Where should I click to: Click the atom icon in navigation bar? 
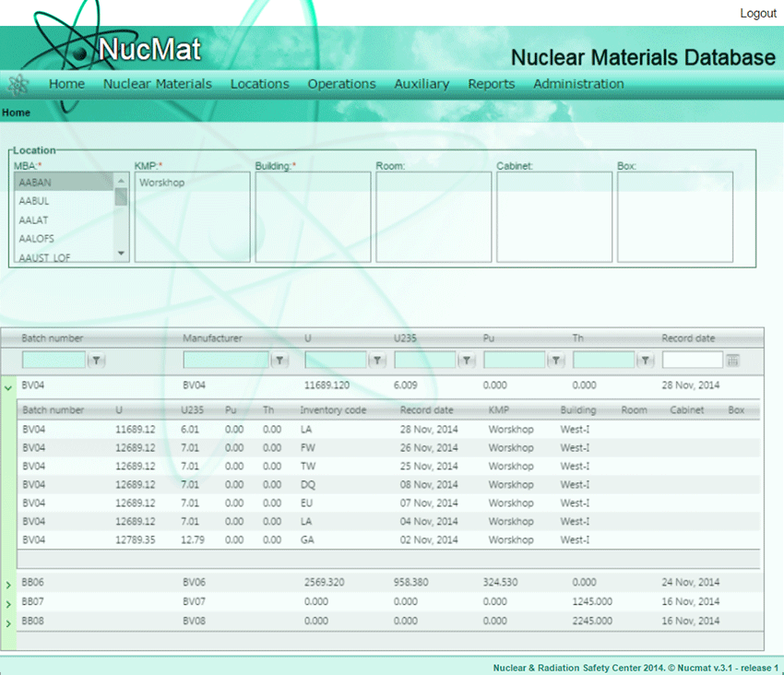[x=18, y=84]
